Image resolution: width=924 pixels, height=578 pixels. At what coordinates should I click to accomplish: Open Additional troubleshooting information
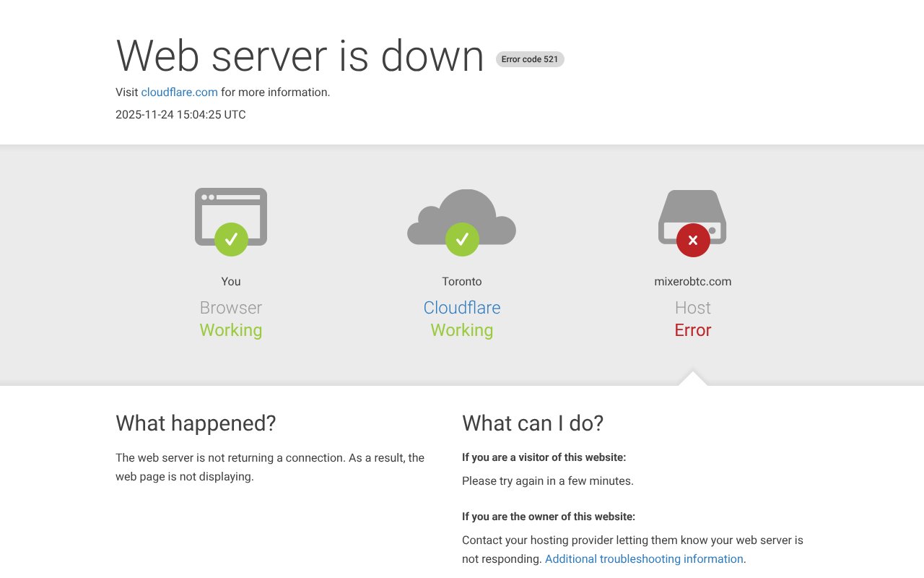[644, 558]
